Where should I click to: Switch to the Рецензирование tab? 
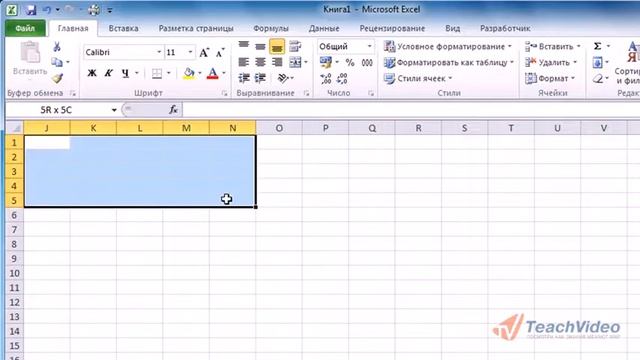392,28
